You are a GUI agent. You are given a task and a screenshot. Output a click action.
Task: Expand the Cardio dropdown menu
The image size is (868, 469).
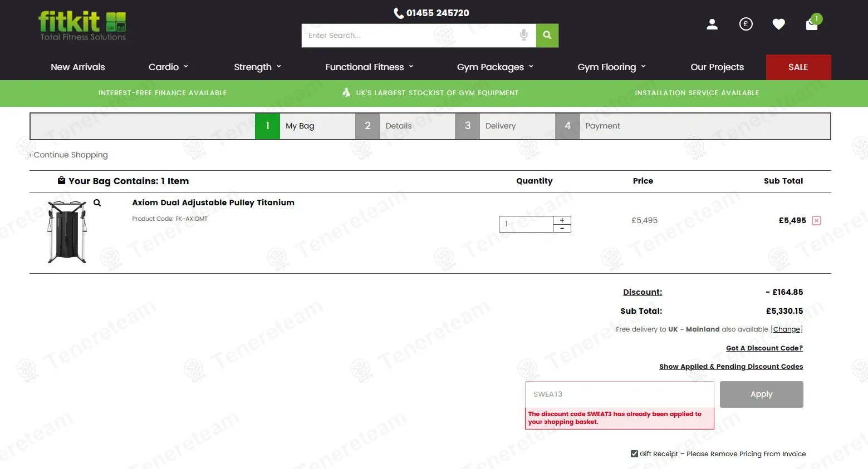[x=168, y=67]
